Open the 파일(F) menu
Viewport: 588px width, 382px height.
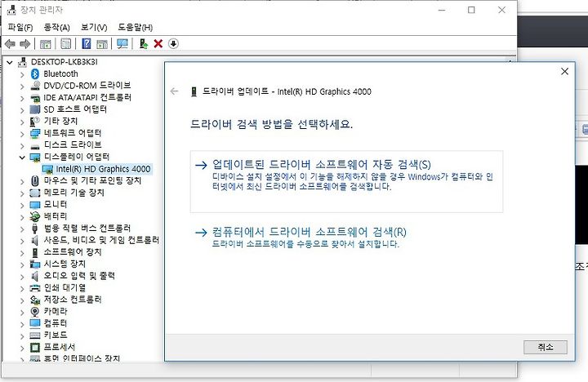pyautogui.click(x=20, y=28)
